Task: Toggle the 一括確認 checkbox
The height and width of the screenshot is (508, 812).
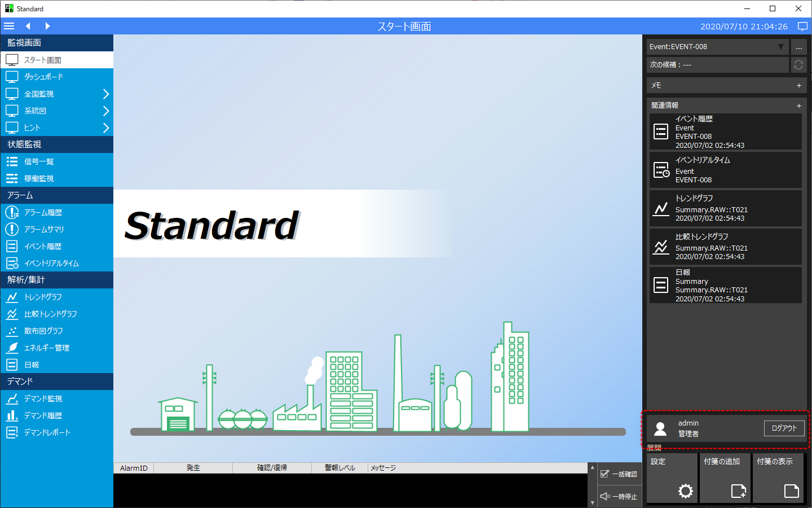Action: 606,474
